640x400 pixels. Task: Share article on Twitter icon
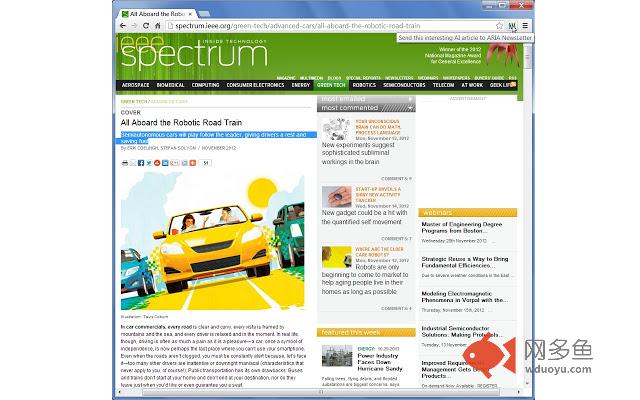pos(149,163)
